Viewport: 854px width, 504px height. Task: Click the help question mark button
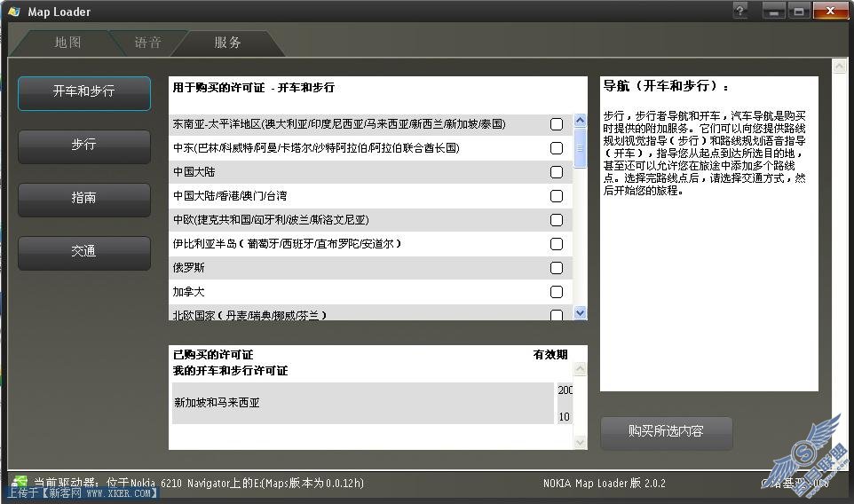[x=740, y=11]
